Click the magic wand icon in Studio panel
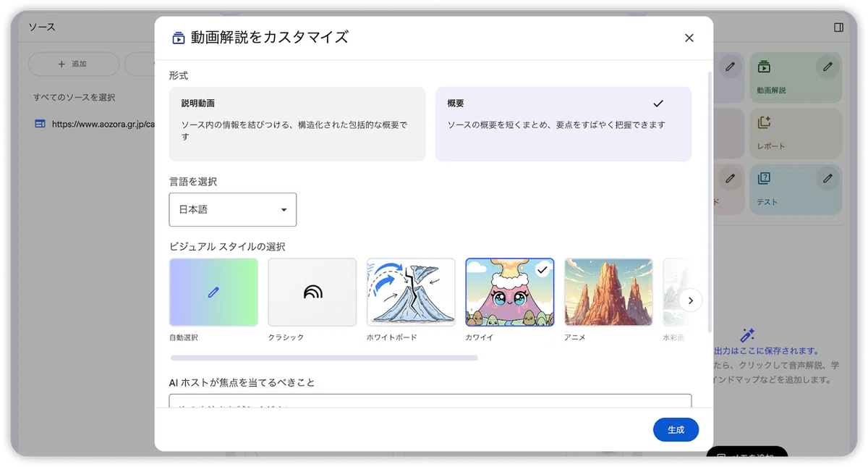Viewport: 868px width, 467px height. 748,335
